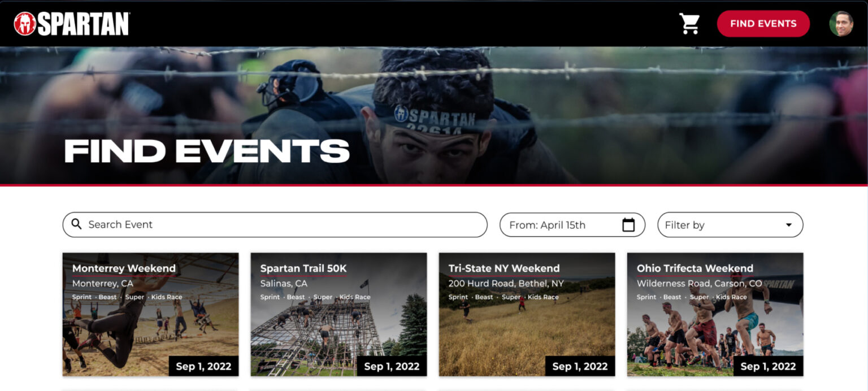Click the Tri-State NY Weekend title
Viewport: 868px width, 391px height.
pyautogui.click(x=504, y=268)
